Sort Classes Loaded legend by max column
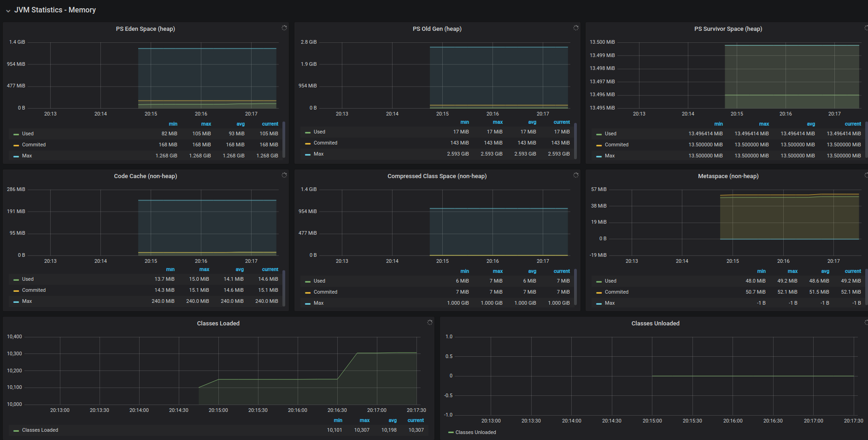 pos(364,421)
